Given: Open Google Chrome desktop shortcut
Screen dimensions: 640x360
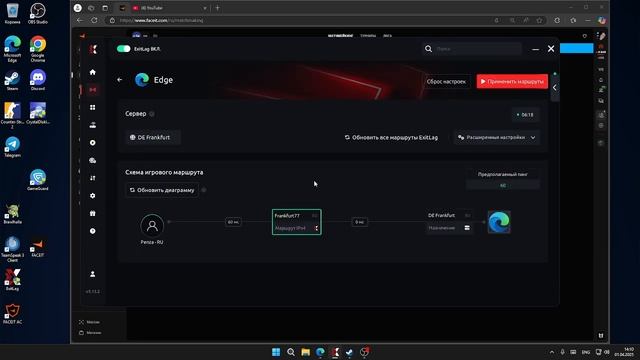Looking at the screenshot, I should (38, 49).
